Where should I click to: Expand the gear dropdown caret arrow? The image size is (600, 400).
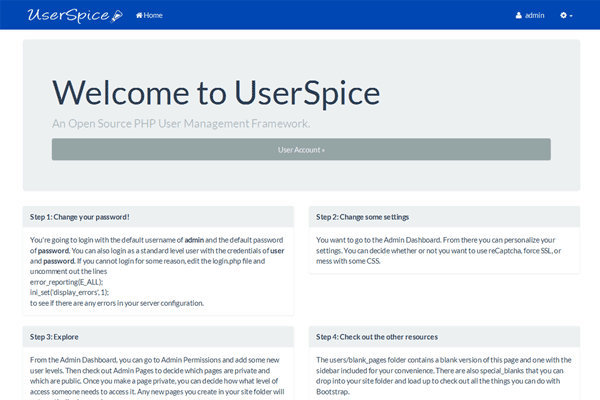(x=572, y=17)
